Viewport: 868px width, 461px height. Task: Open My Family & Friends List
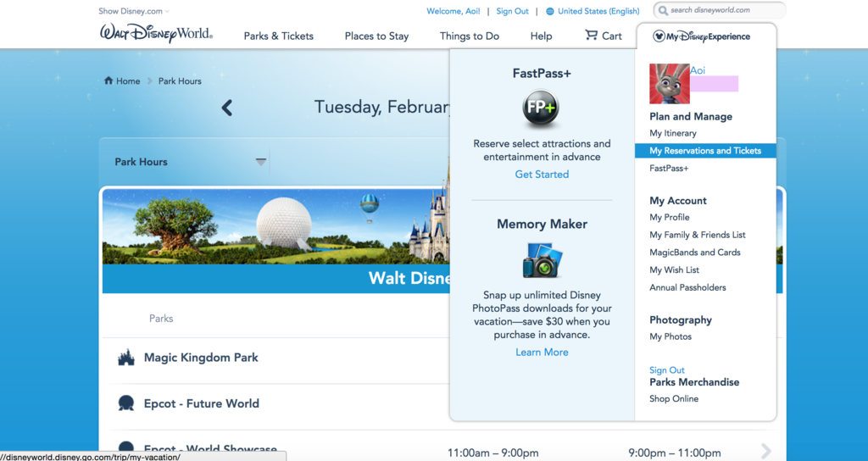click(x=698, y=235)
